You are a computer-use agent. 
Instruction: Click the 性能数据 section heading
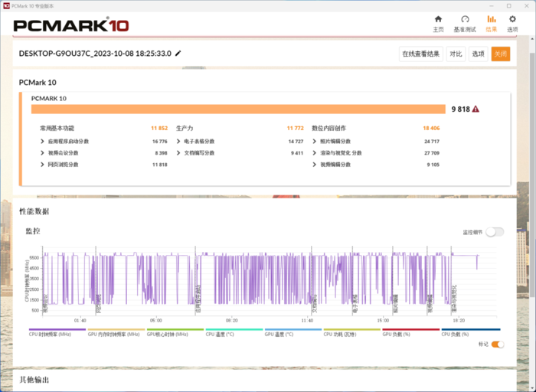(x=34, y=211)
